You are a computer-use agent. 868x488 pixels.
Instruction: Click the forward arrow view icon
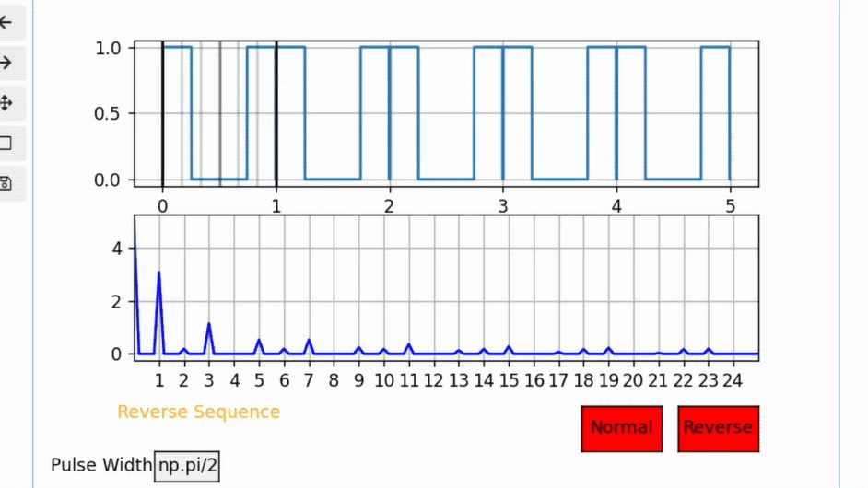point(6,63)
